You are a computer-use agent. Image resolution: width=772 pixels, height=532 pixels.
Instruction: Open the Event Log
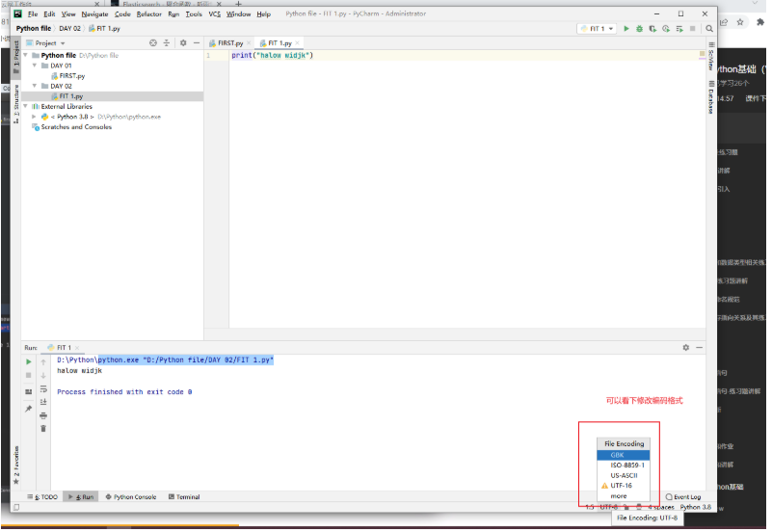pos(683,497)
